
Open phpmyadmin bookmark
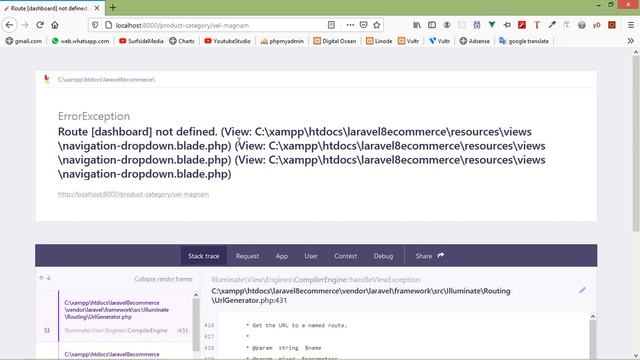[x=282, y=41]
